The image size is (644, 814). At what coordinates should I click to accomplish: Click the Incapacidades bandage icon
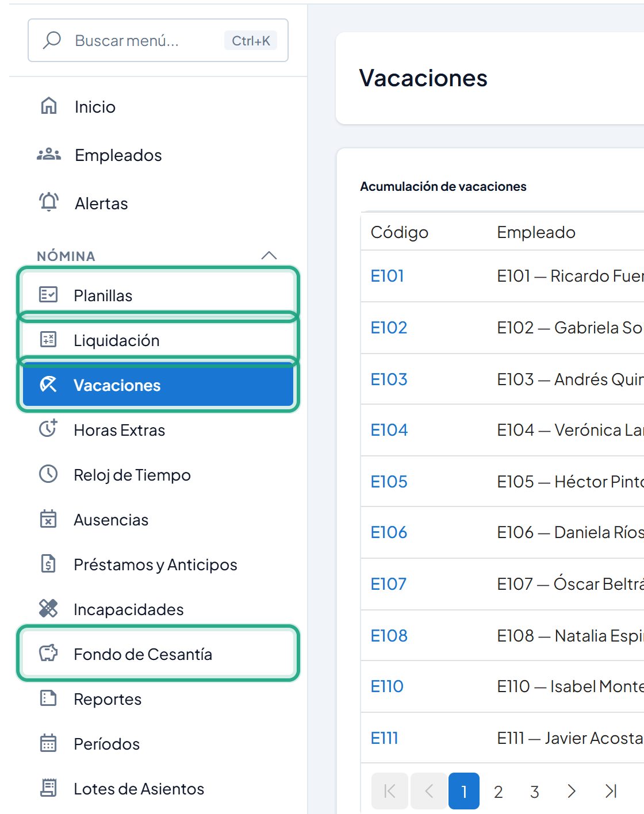click(48, 608)
